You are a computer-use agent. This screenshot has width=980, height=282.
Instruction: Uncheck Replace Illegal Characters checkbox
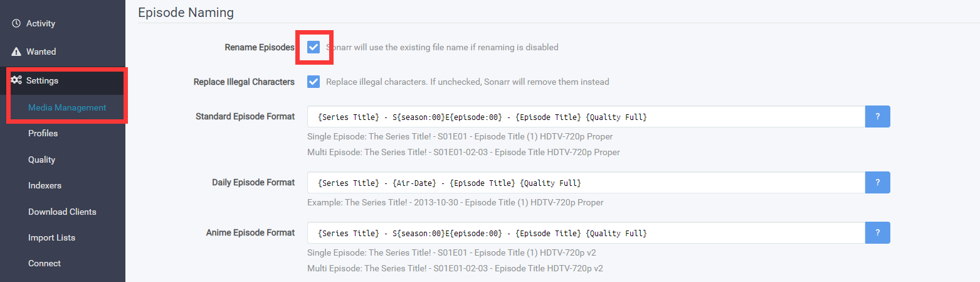[314, 82]
